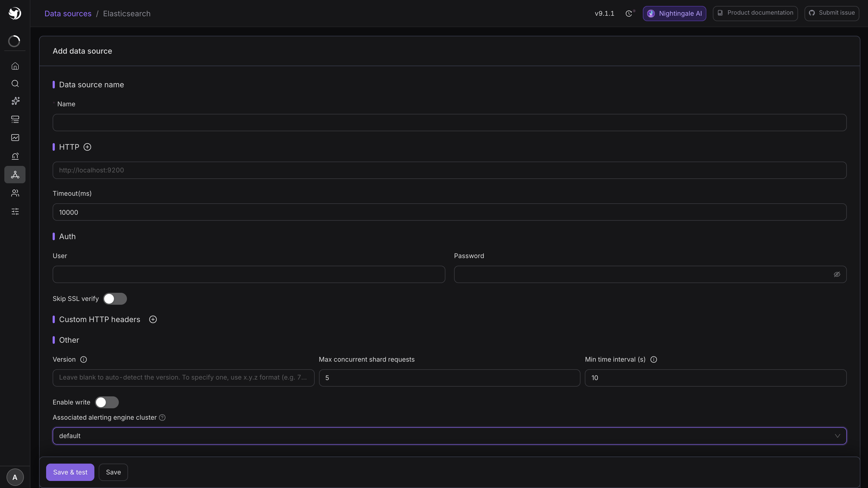Add another HTTP address with plus icon
This screenshot has width=868, height=488.
pos(87,147)
